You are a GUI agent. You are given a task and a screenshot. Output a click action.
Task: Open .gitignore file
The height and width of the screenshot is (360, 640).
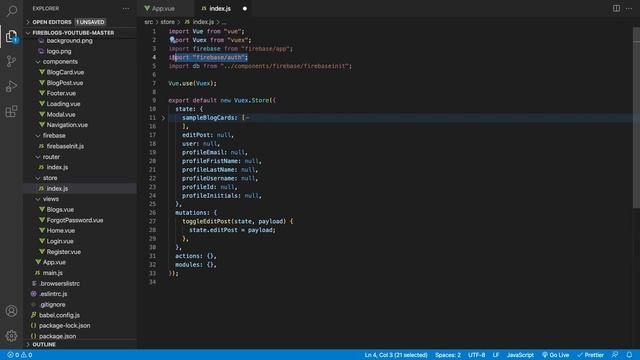[x=52, y=304]
